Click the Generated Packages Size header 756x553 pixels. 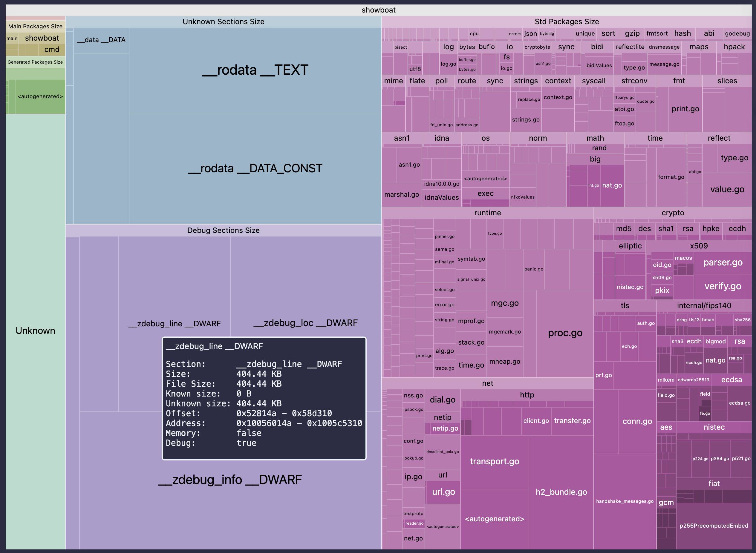pyautogui.click(x=35, y=62)
